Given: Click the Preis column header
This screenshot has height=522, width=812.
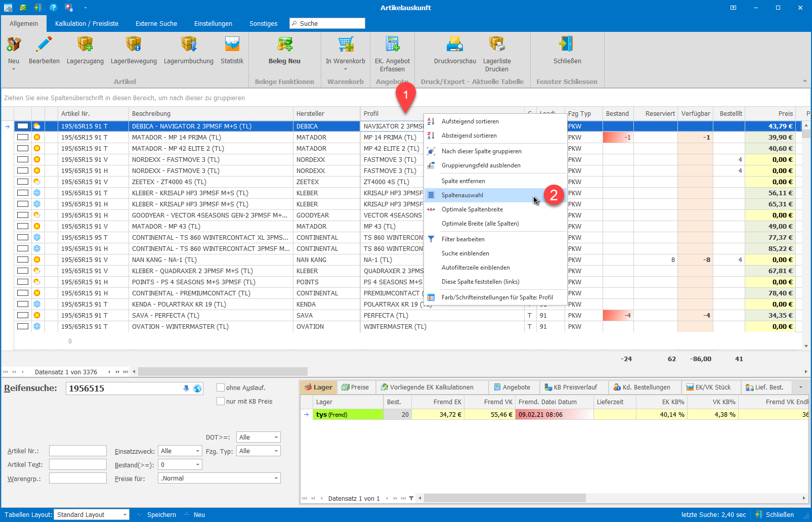Looking at the screenshot, I should (x=770, y=114).
